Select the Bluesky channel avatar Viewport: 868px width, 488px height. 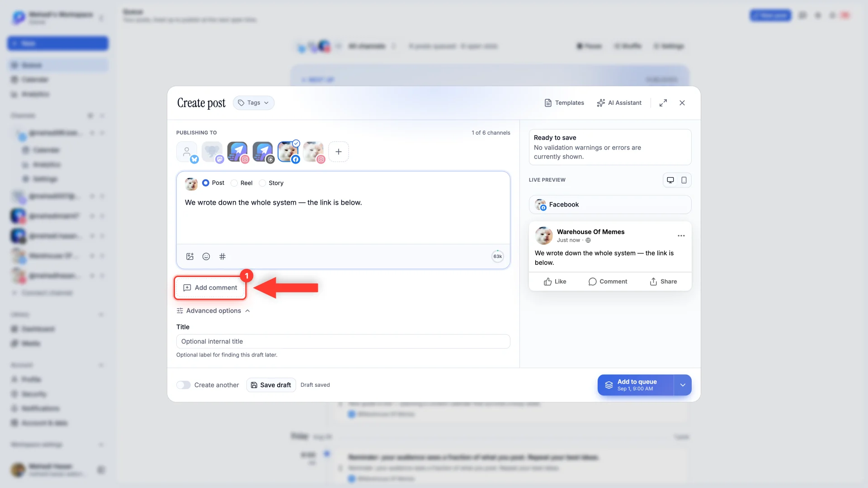[187, 152]
